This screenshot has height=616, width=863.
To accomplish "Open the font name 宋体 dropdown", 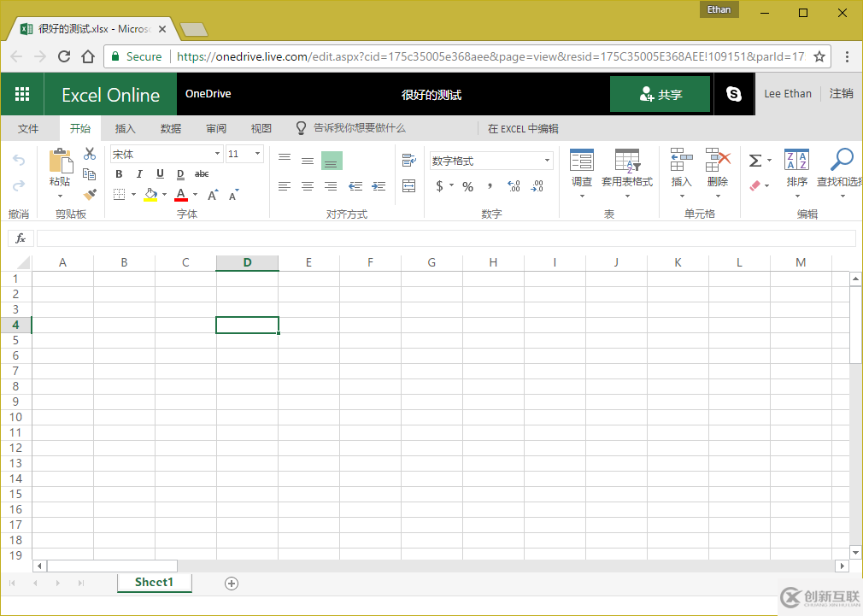I will click(x=217, y=154).
